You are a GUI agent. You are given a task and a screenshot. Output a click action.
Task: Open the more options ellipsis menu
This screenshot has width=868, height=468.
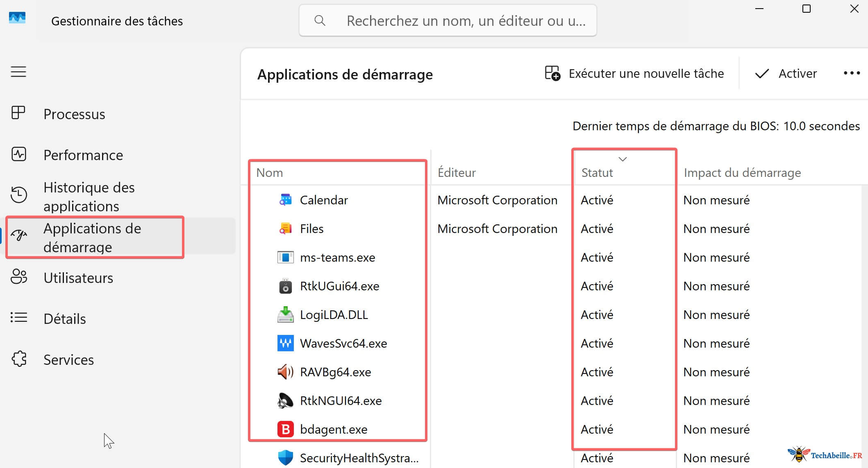(x=852, y=73)
